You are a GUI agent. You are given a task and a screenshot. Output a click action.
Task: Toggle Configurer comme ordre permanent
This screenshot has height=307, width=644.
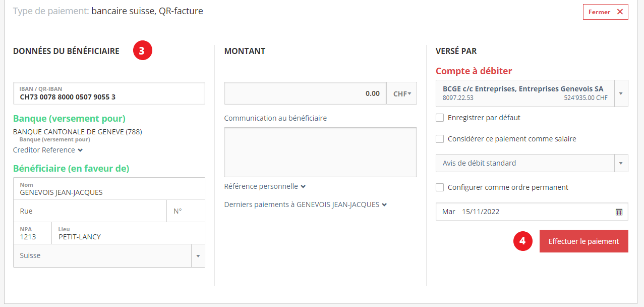(x=440, y=187)
